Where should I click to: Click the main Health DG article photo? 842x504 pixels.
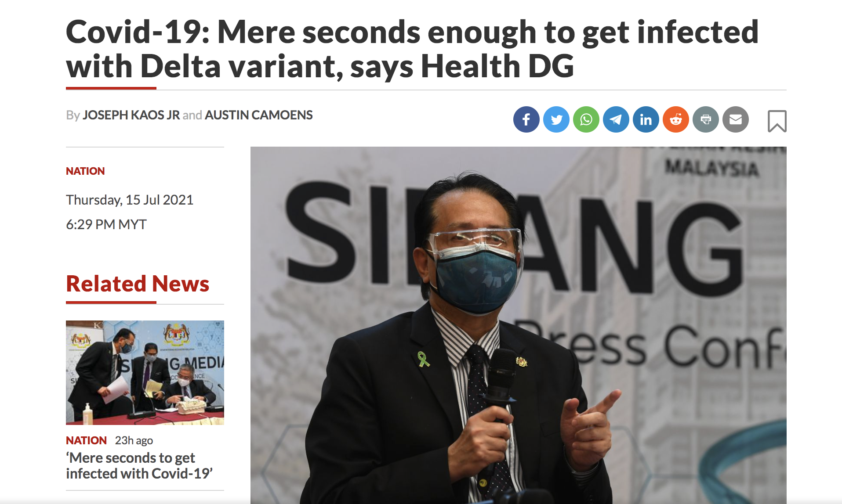pos(518,325)
